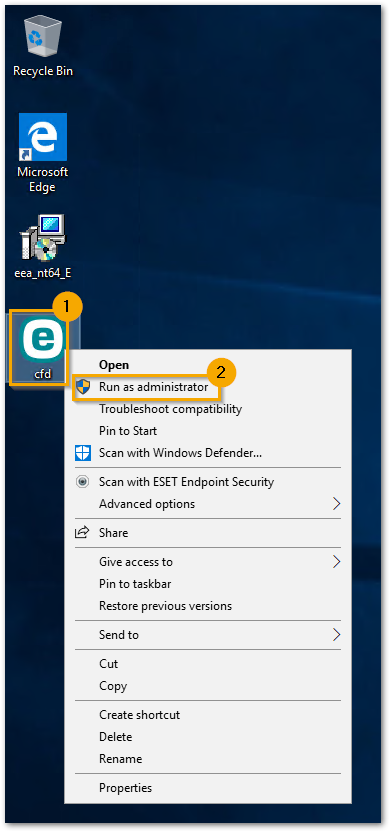
Task: Choose Share in the context menu
Action: [x=208, y=532]
